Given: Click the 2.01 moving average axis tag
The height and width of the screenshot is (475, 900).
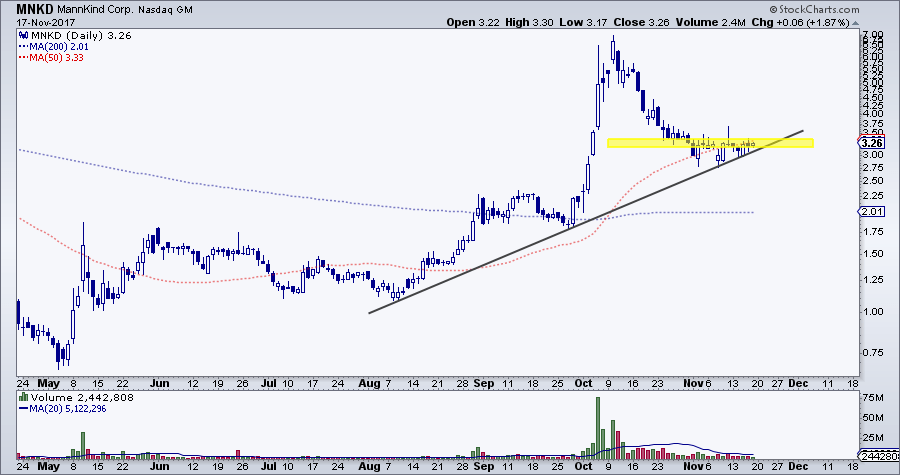Looking at the screenshot, I should coord(870,212).
